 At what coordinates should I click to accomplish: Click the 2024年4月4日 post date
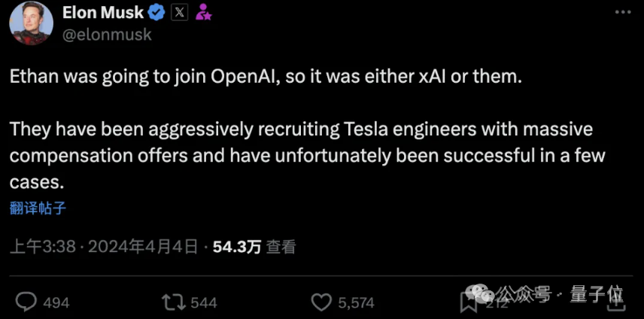[x=142, y=248]
